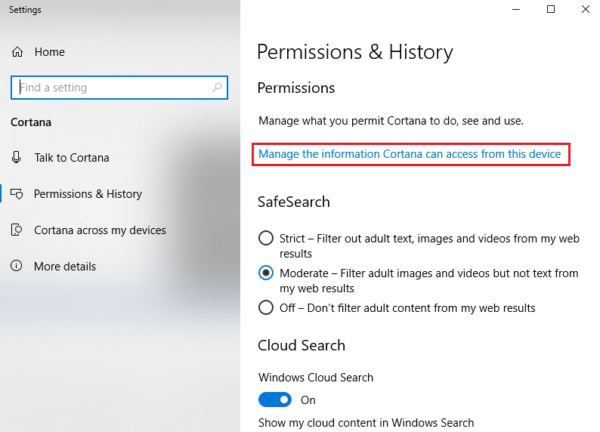The image size is (600, 432).
Task: Maximize the Settings window
Action: click(x=551, y=9)
